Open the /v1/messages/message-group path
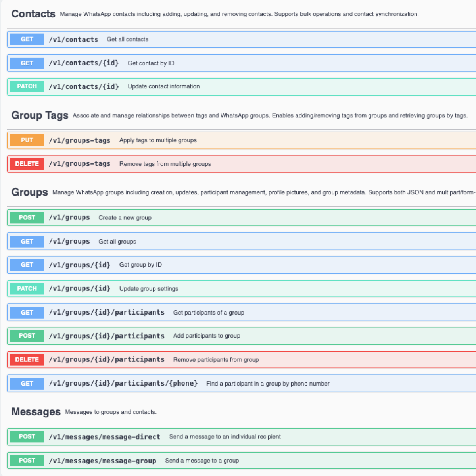Image resolution: width=476 pixels, height=476 pixels. tap(102, 461)
